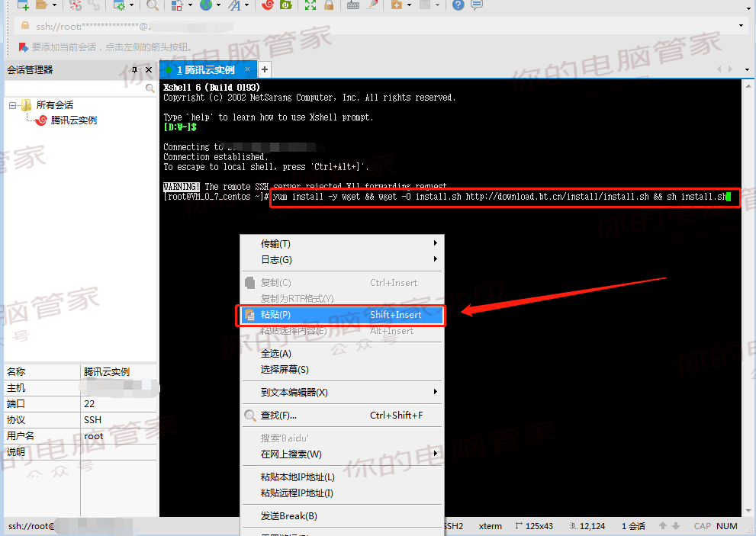756x536 pixels.
Task: Select the 所有会话 folder
Action: 54,105
